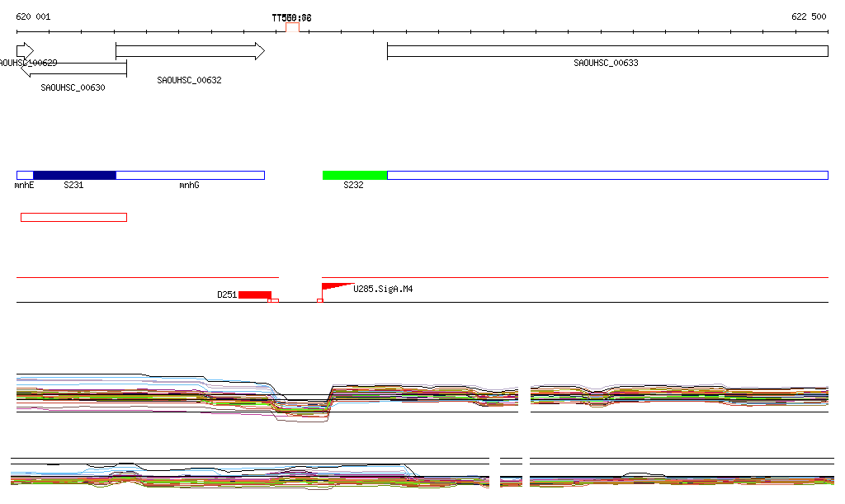This screenshot has height=504, width=845.
Task: Select the red terminator box on ruler
Action: 292,27
